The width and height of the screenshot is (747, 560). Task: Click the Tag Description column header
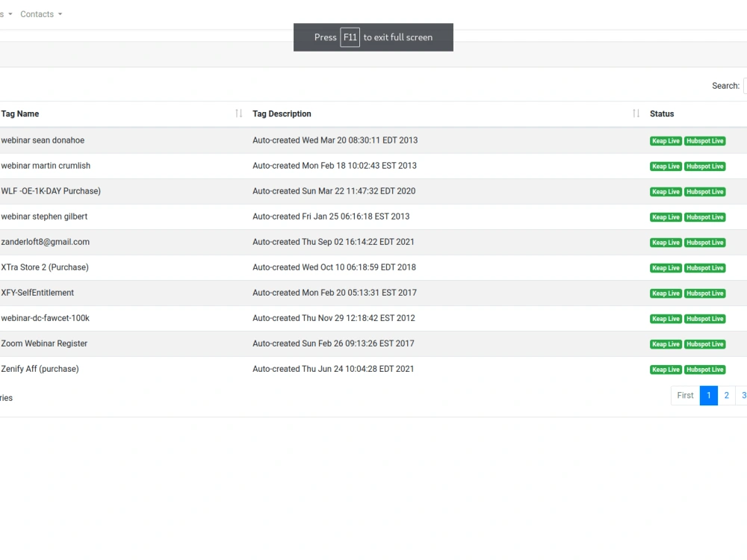pos(282,113)
